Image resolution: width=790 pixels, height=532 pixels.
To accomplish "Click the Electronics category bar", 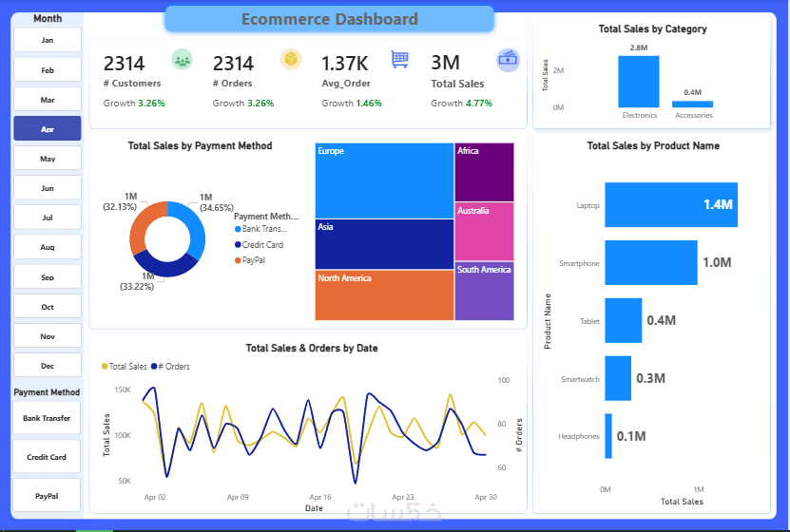I will (x=638, y=82).
